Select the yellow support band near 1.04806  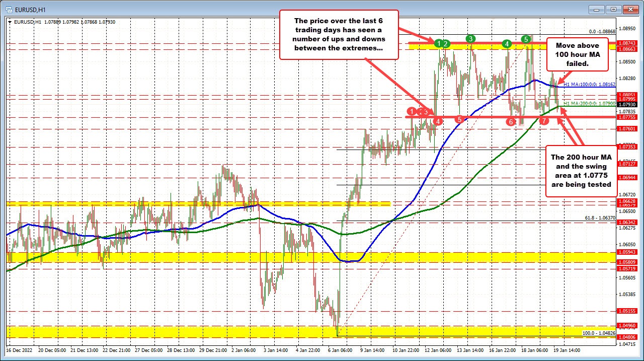[x=201, y=333]
